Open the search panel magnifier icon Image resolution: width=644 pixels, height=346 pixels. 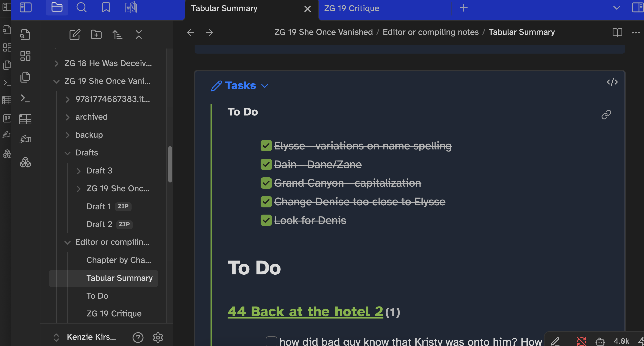[x=81, y=7]
